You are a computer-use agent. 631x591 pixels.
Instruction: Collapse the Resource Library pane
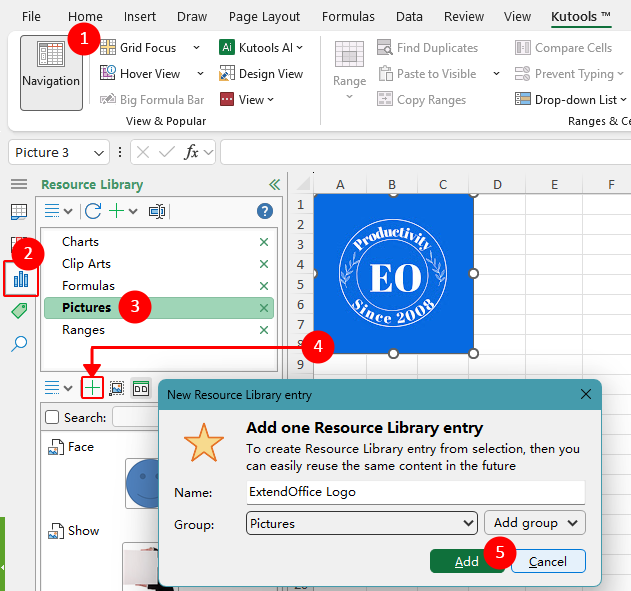pyautogui.click(x=275, y=184)
